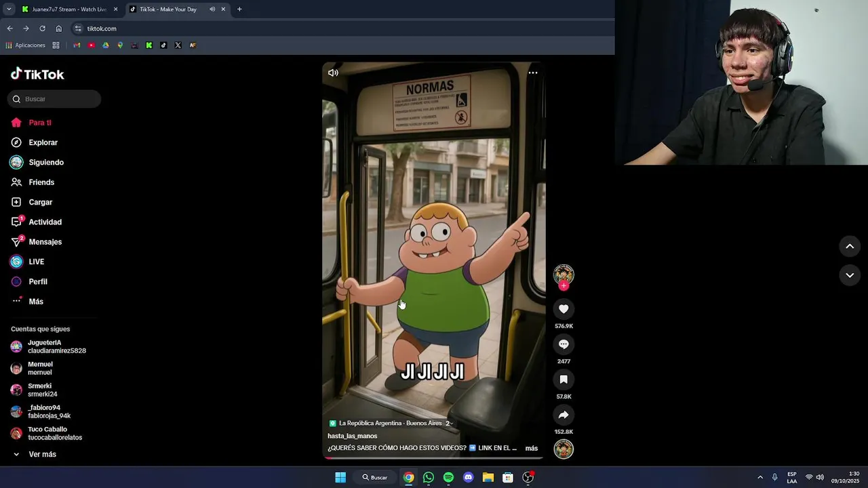Image resolution: width=868 pixels, height=488 pixels.
Task: Expand Ver más followed accounts
Action: [x=35, y=454]
